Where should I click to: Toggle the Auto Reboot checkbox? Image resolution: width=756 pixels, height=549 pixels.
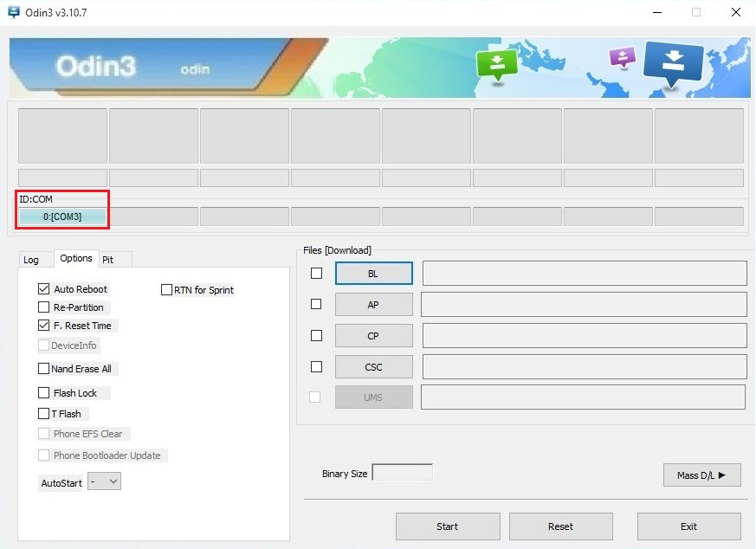(43, 288)
